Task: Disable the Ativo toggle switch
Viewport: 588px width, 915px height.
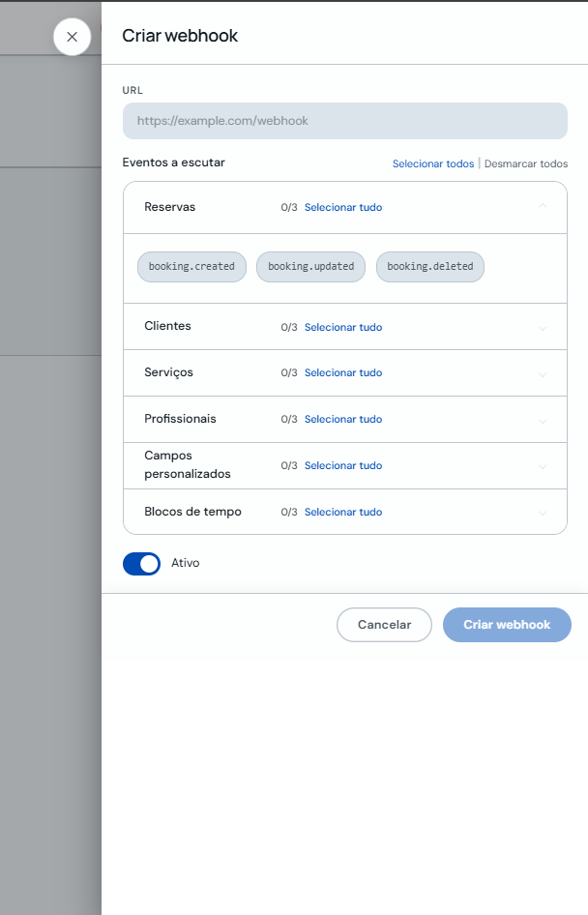Action: pyautogui.click(x=142, y=564)
